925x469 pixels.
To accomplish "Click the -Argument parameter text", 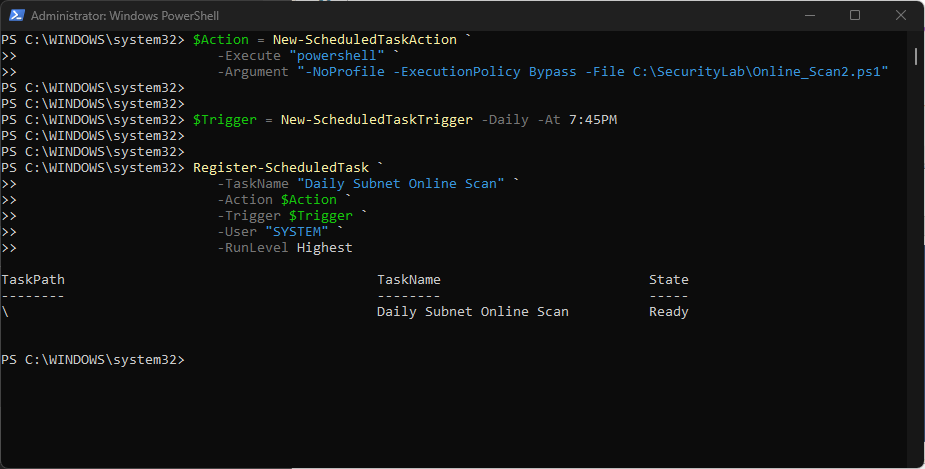I will [253, 71].
